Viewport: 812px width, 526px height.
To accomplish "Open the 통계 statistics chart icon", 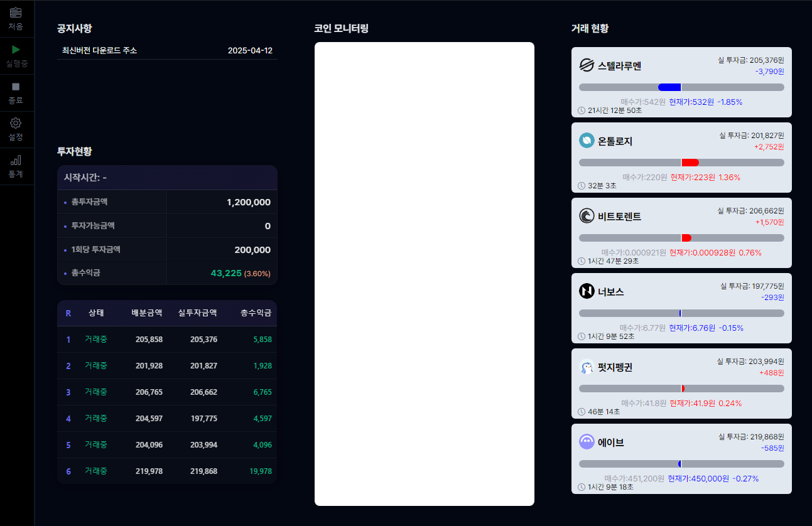I will click(x=16, y=160).
